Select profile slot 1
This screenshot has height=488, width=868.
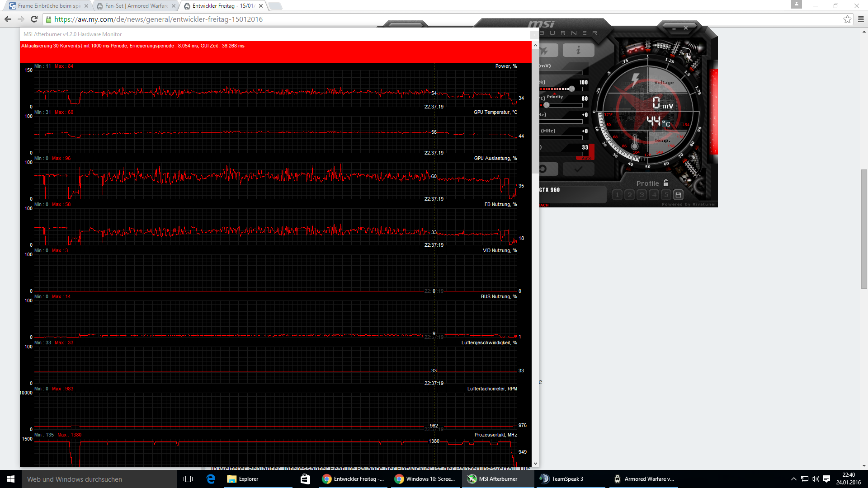coord(617,195)
